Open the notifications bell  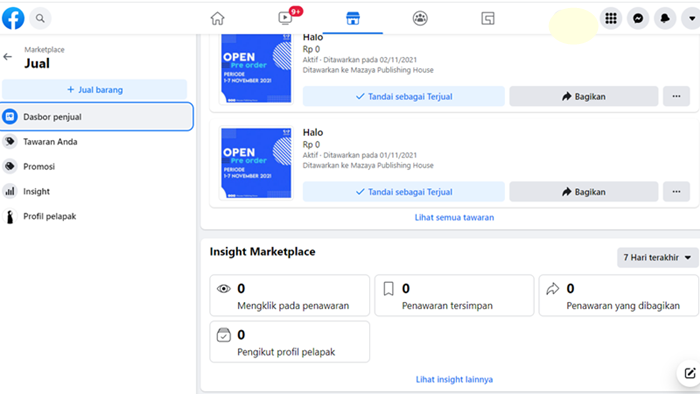665,18
